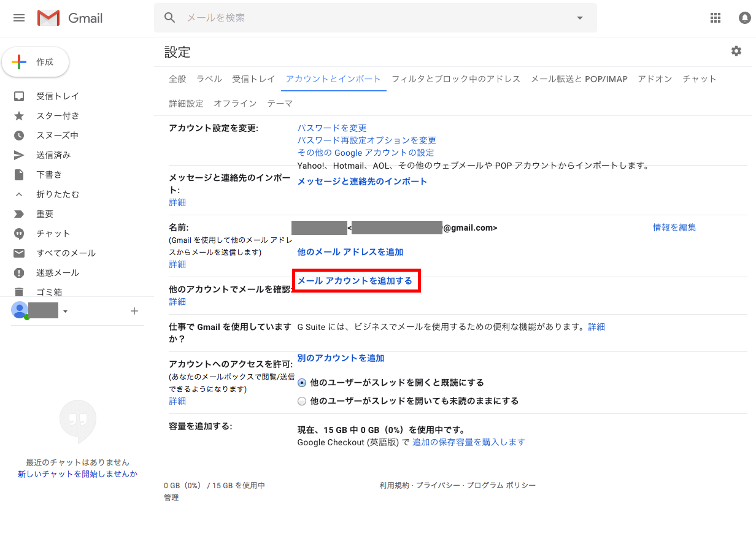The height and width of the screenshot is (552, 756).
Task: Click メール アカウントを追加する link
Action: [355, 281]
